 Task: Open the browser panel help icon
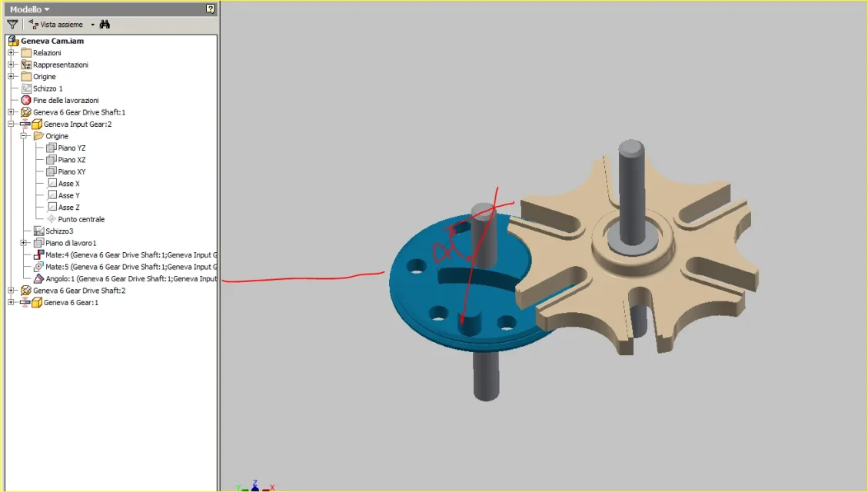(211, 8)
